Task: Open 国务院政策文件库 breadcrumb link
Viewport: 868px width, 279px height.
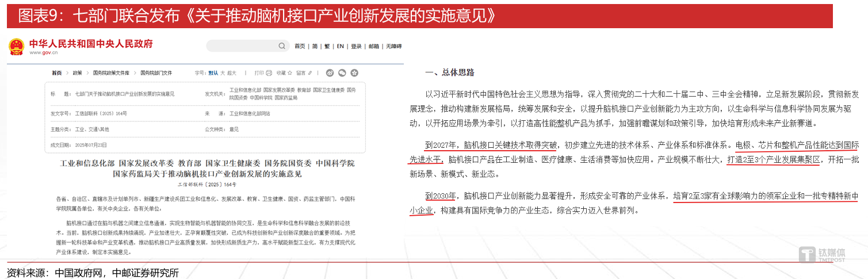Action: click(111, 73)
